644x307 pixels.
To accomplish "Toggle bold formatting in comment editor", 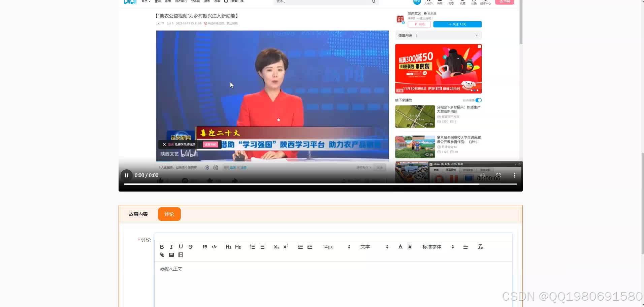I will coord(162,247).
